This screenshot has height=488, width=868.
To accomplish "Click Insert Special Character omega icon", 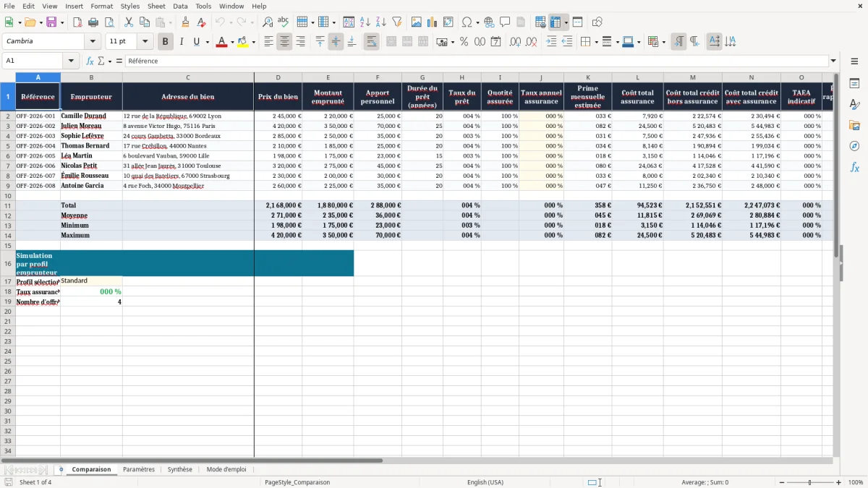I will point(467,22).
